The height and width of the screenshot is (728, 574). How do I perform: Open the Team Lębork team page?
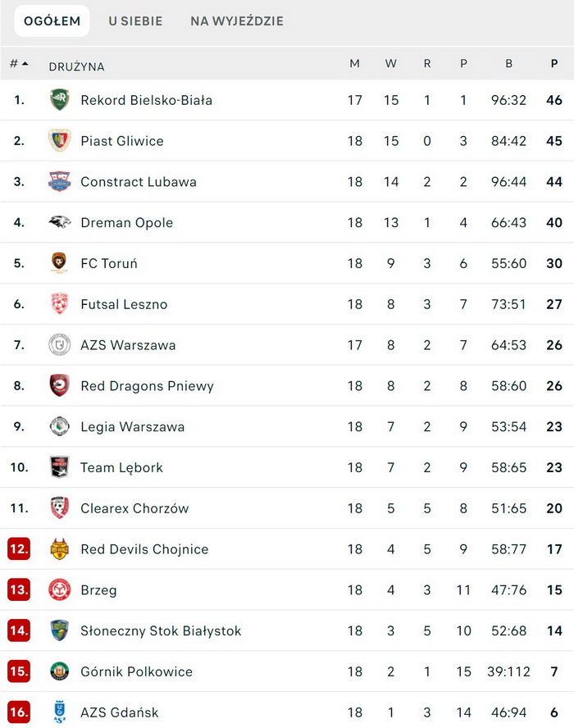pos(121,467)
